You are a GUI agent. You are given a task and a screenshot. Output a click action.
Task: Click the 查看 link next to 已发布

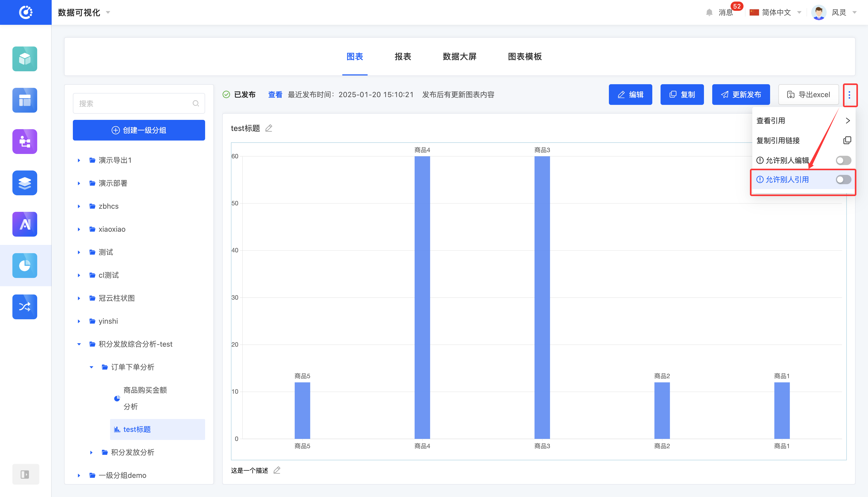point(275,95)
